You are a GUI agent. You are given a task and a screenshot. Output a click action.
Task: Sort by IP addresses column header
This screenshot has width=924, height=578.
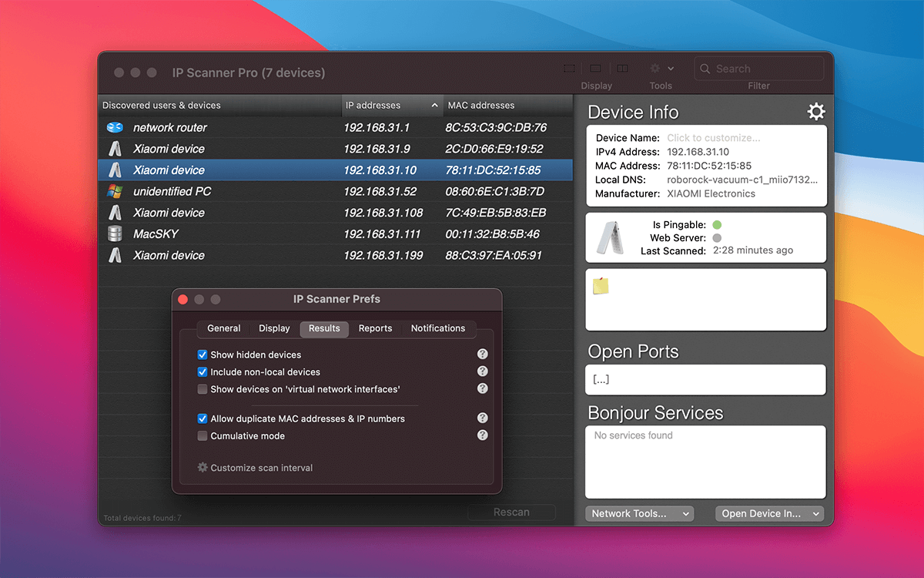click(393, 106)
